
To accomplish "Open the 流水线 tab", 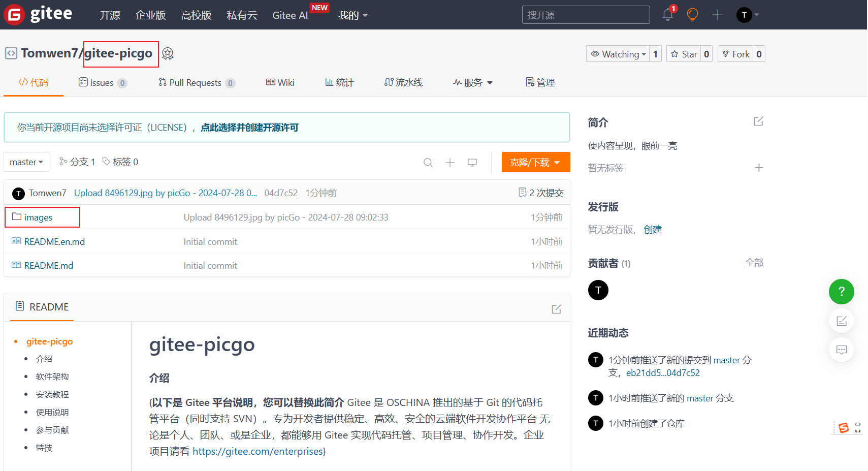I will click(403, 82).
